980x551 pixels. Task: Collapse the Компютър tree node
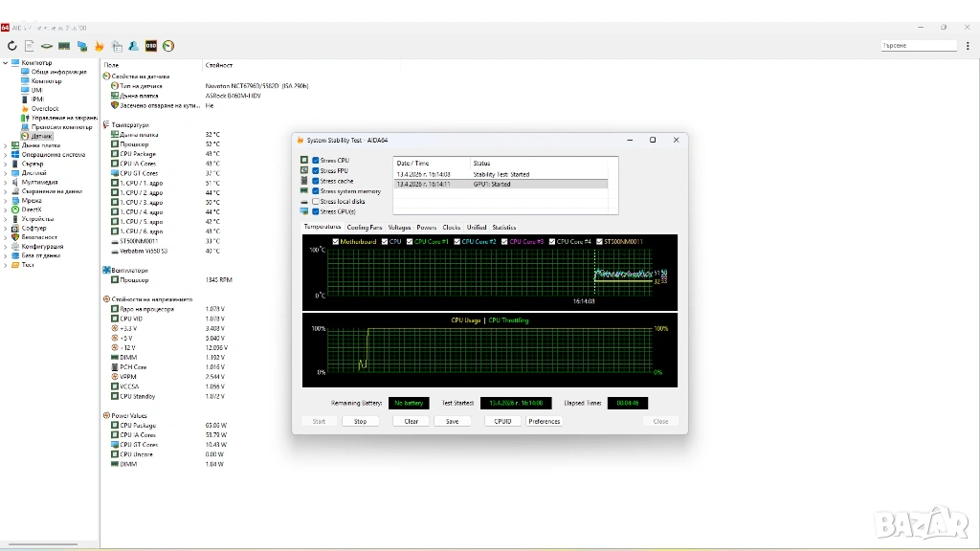click(x=6, y=63)
